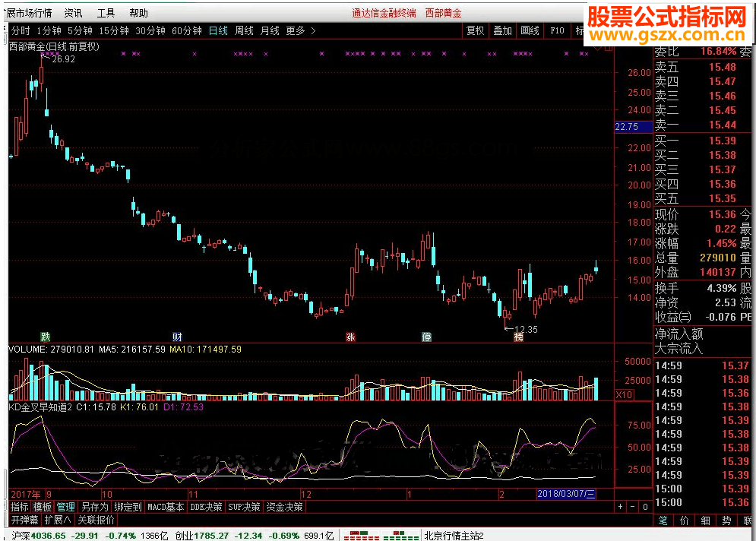Image resolution: width=756 pixels, height=541 pixels.
Task: Expand the 扩展∧ panel
Action: point(58,520)
